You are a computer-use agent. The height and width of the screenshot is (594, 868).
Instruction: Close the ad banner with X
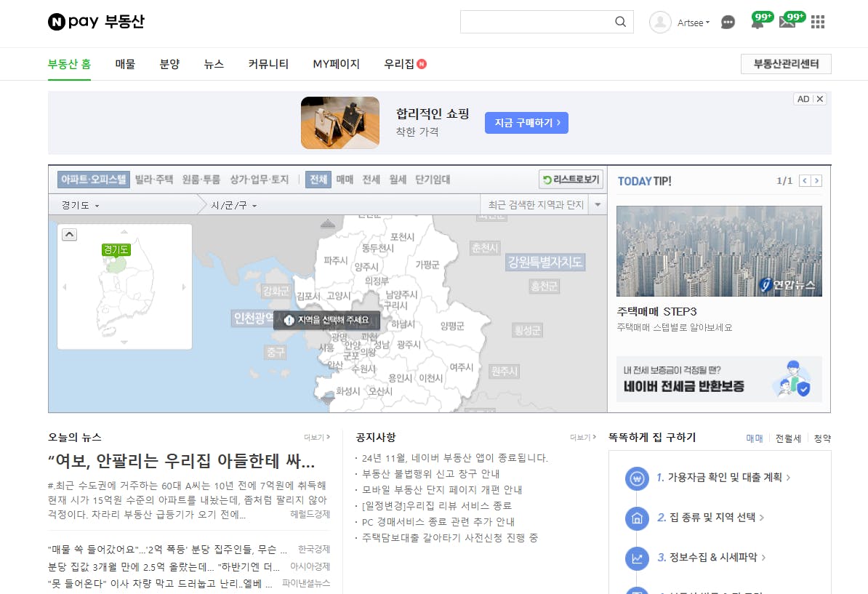click(820, 99)
